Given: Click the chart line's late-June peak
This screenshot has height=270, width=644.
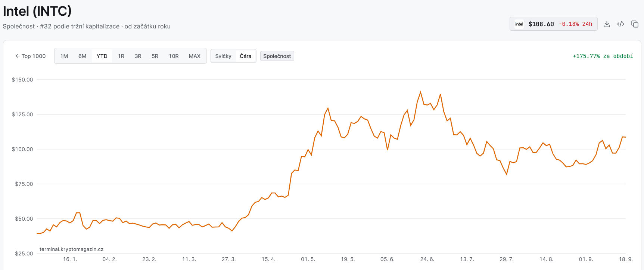Looking at the screenshot, I should [x=421, y=92].
